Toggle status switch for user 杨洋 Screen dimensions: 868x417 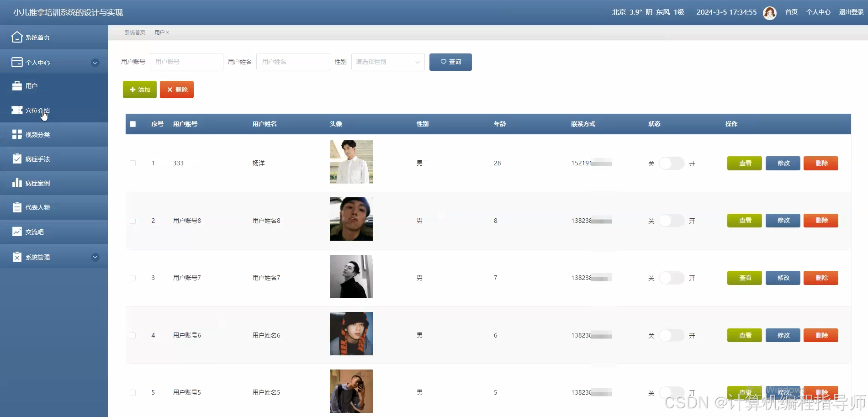[672, 163]
